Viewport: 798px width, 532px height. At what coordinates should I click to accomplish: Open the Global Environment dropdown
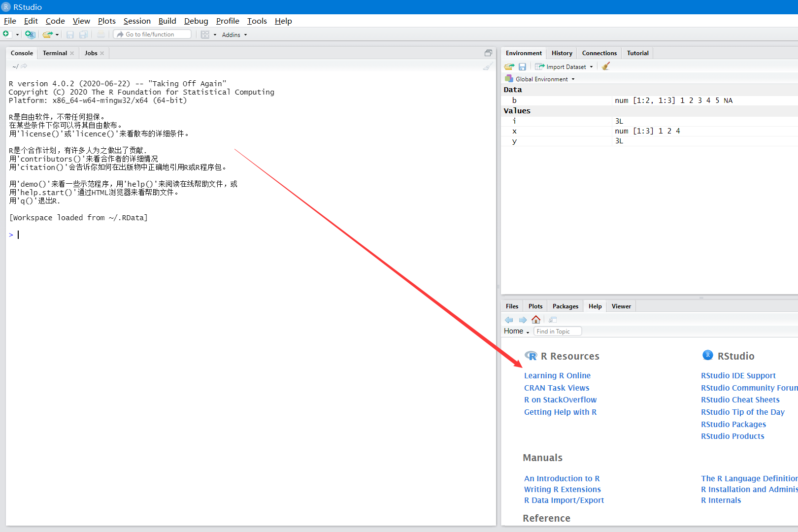pos(540,79)
